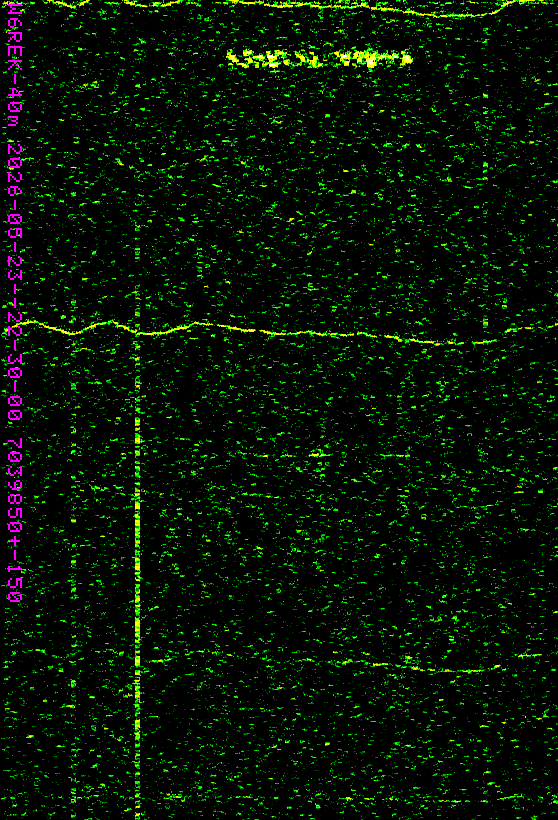
Task: Click the 7039850 frequency value in label
Action: [x=15, y=484]
